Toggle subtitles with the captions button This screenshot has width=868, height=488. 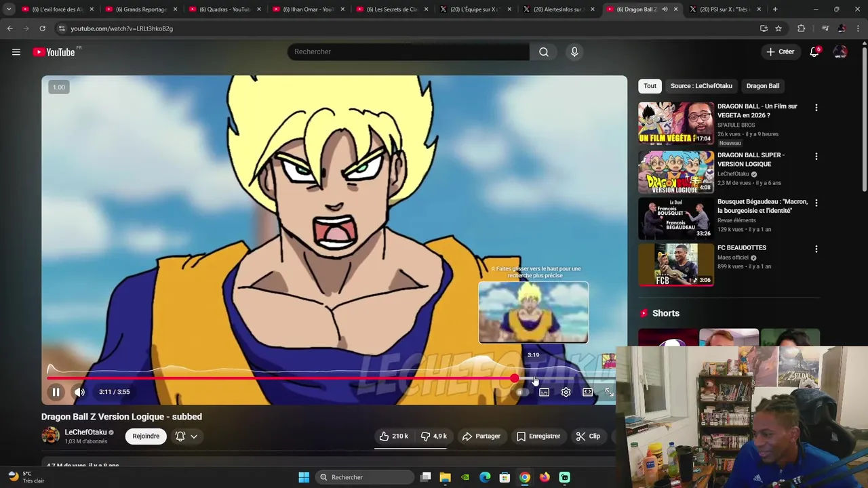(x=544, y=392)
